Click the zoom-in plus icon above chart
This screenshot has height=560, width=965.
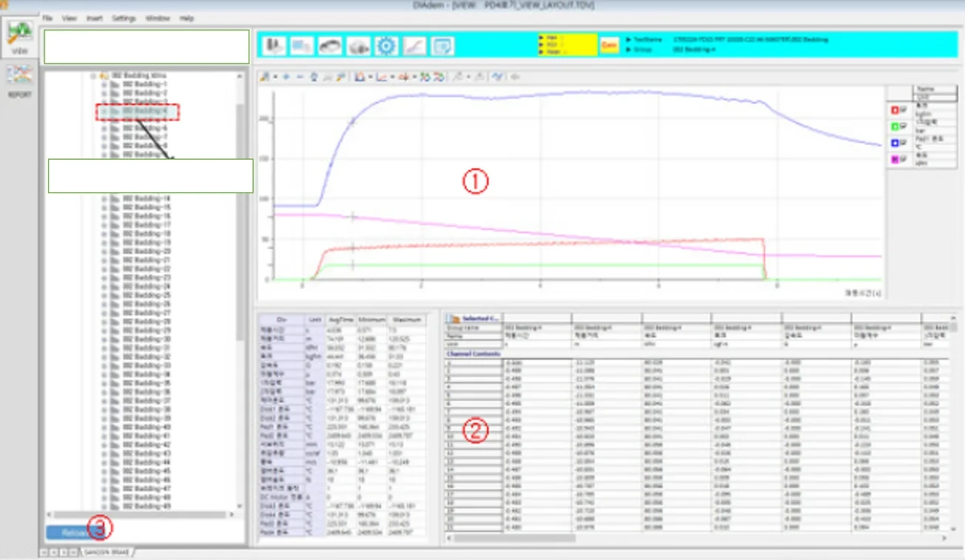tap(286, 77)
